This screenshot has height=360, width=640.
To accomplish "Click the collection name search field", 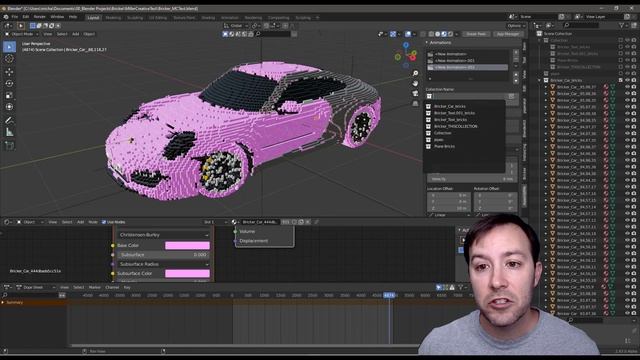I will tap(469, 96).
